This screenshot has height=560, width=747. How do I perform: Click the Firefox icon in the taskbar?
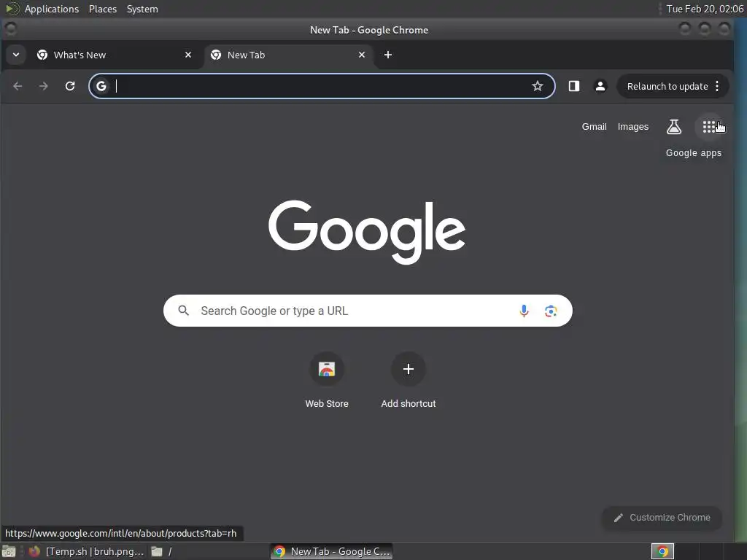[x=34, y=551]
